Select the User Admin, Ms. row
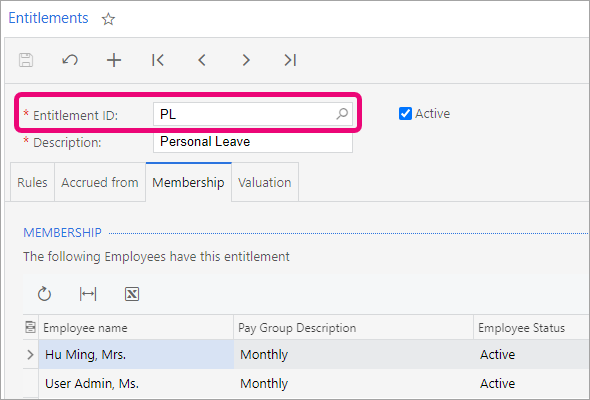Viewport: 590px width, 400px height. click(x=306, y=383)
